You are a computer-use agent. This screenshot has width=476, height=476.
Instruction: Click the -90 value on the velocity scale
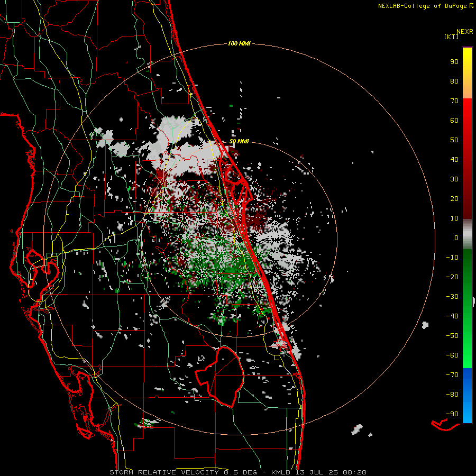tap(452, 414)
